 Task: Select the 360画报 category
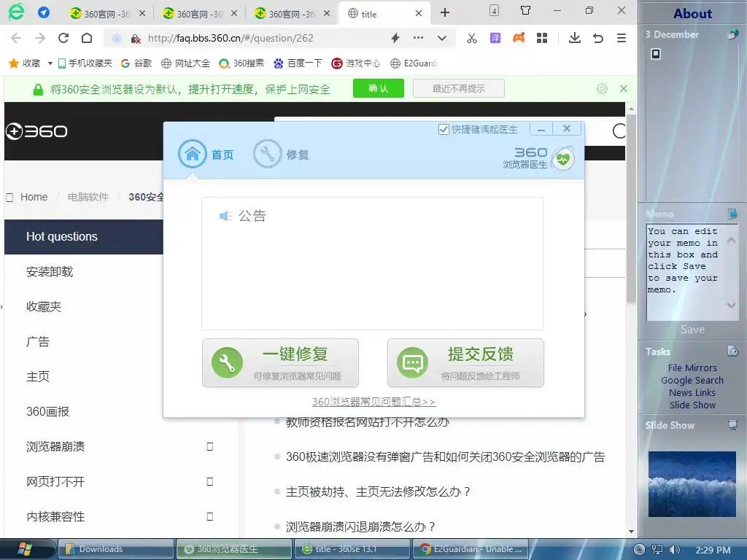coord(47,411)
